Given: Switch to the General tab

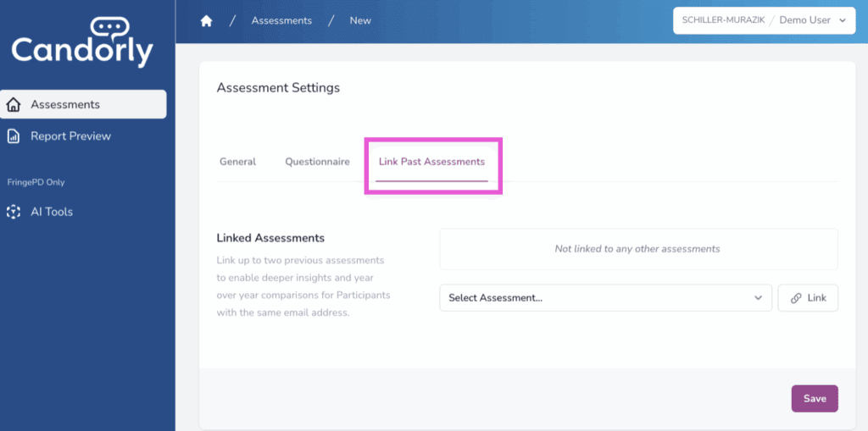Looking at the screenshot, I should (x=237, y=162).
